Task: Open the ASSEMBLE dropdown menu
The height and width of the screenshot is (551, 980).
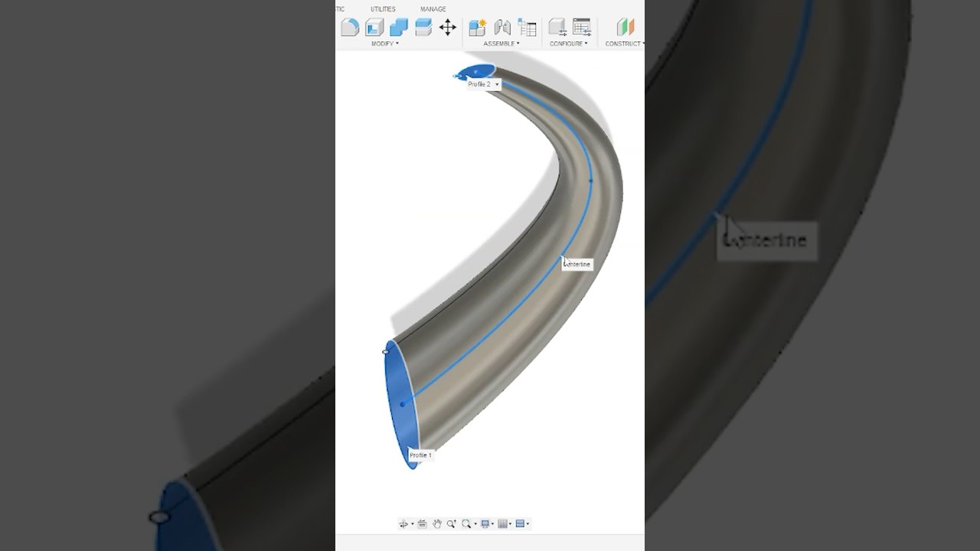Action: [501, 44]
